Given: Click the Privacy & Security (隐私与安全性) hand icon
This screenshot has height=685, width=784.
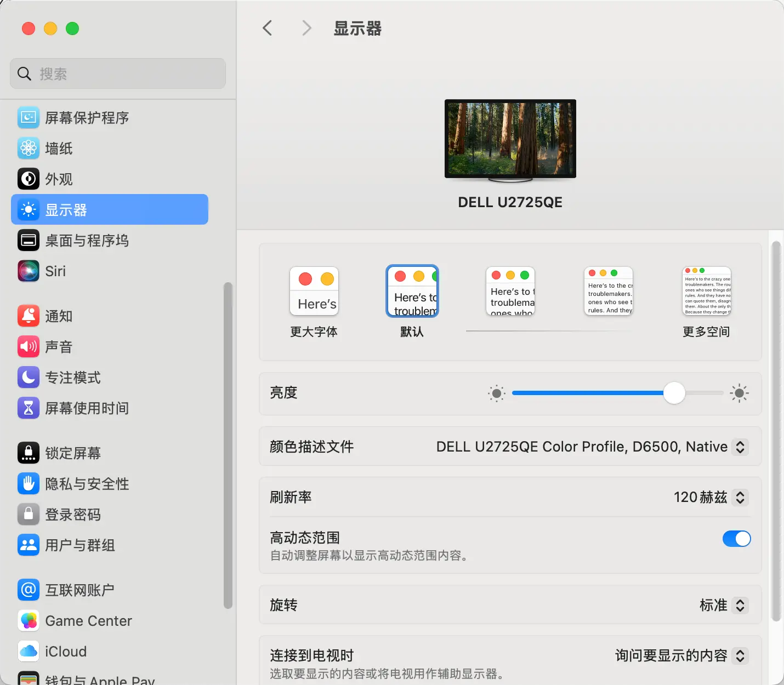Looking at the screenshot, I should click(29, 483).
